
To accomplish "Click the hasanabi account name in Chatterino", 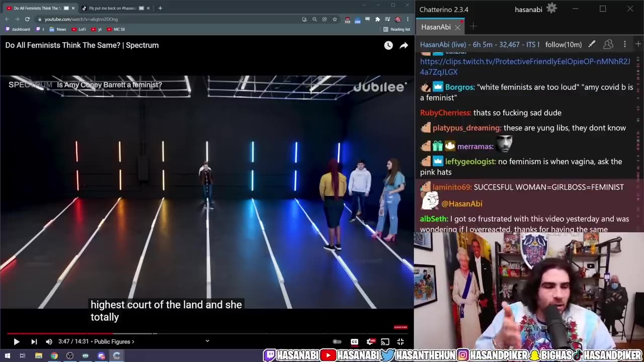I will [528, 10].
